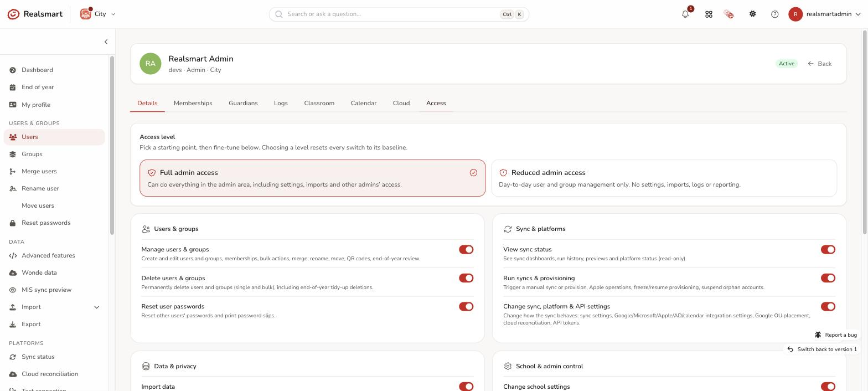This screenshot has width=868, height=391.
Task: Switch to the Access tab
Action: click(x=436, y=103)
